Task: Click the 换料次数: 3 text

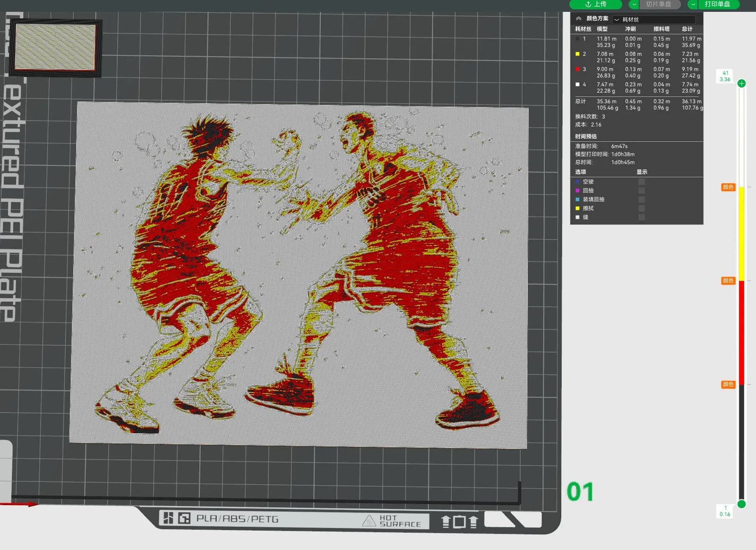Action: (x=590, y=116)
